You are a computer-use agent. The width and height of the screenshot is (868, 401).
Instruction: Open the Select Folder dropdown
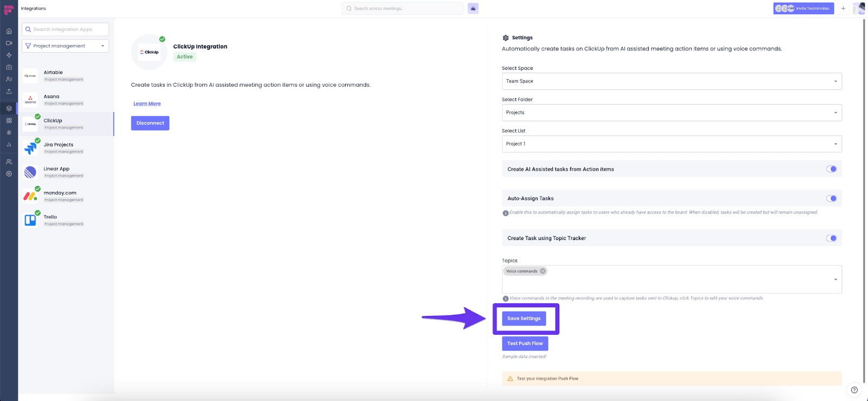(x=672, y=113)
